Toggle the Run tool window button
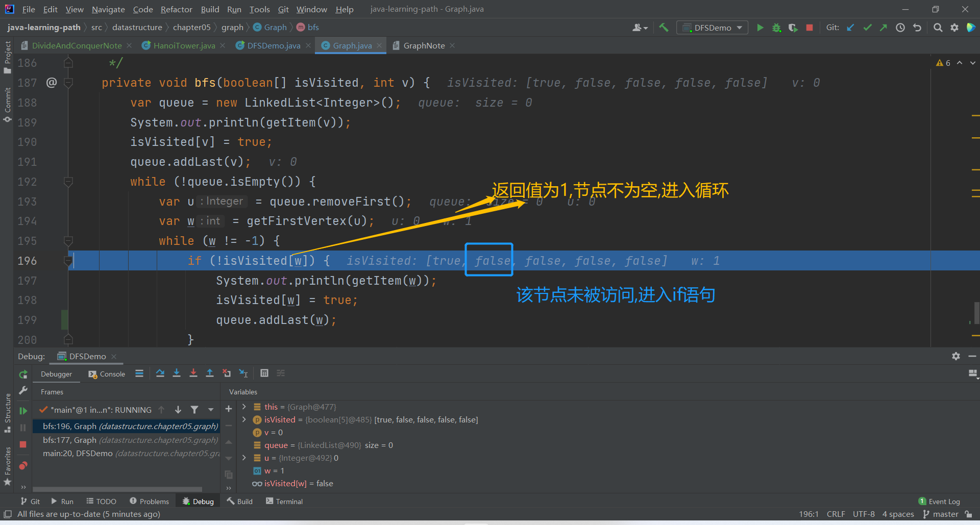This screenshot has height=525, width=980. click(62, 502)
